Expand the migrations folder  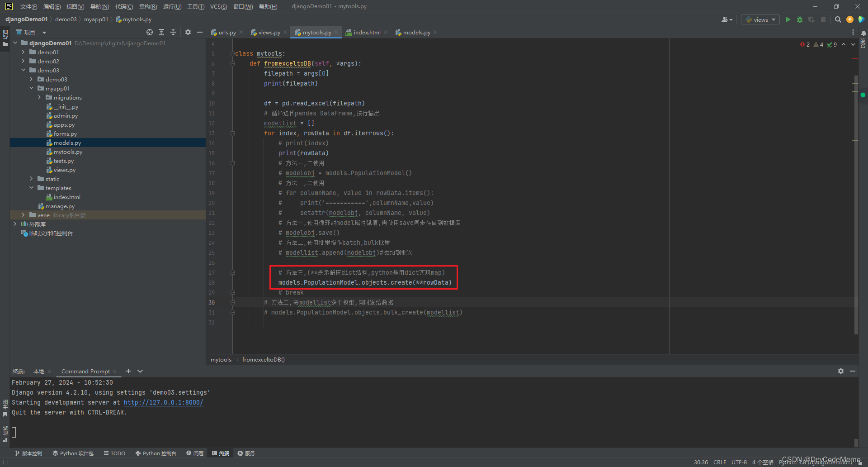40,97
